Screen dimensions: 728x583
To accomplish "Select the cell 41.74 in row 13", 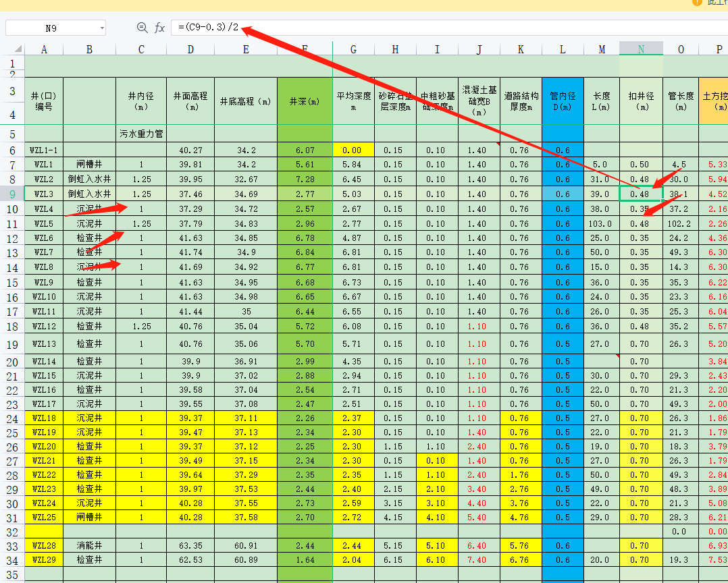I will point(190,252).
